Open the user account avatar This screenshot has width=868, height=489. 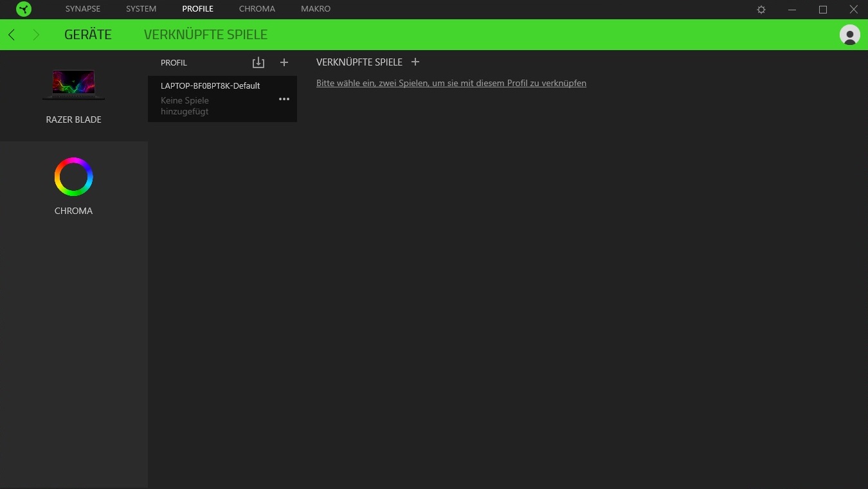coord(850,35)
